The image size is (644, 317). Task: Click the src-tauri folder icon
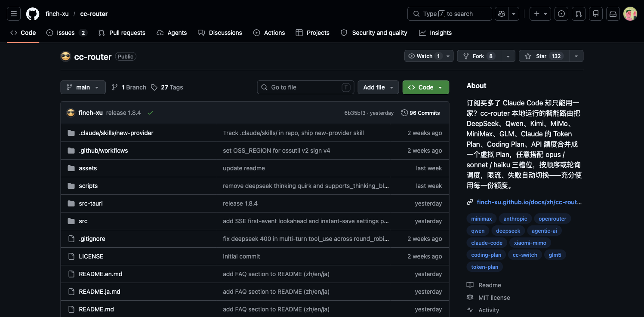click(71, 203)
